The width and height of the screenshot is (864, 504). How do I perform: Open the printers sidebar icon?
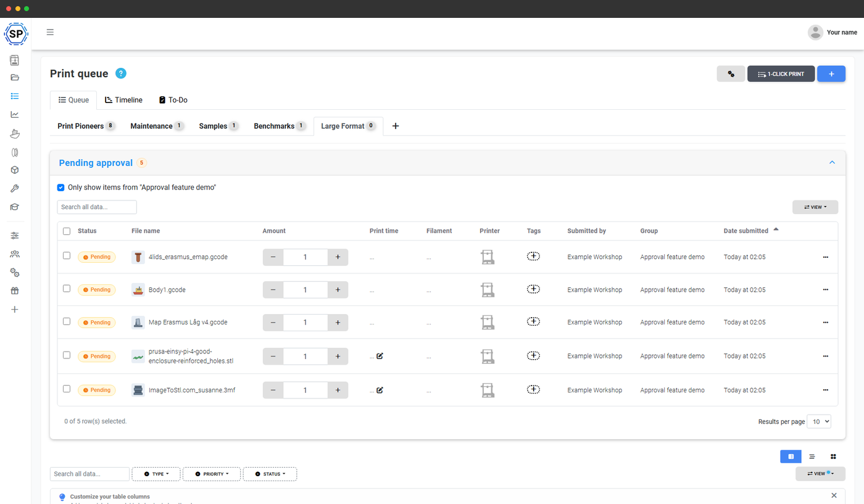(15, 60)
